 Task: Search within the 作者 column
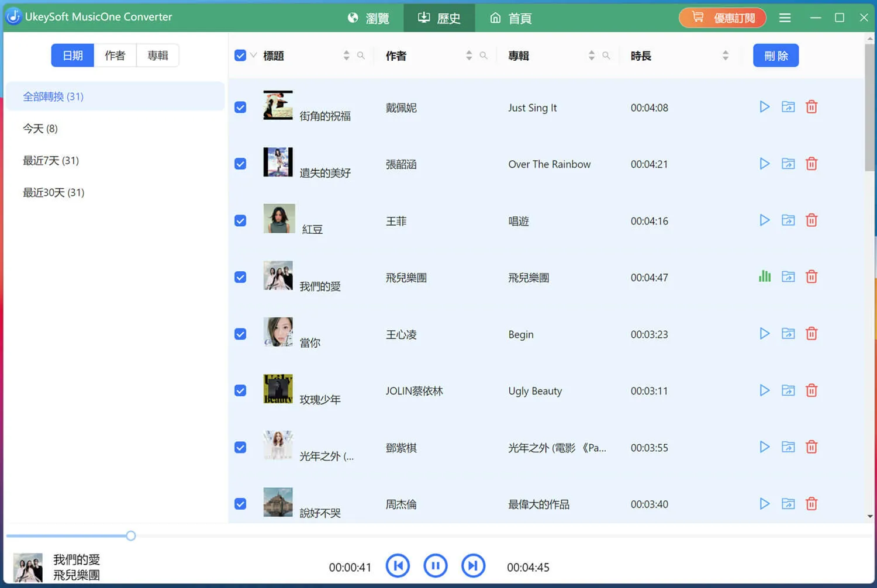click(x=484, y=56)
